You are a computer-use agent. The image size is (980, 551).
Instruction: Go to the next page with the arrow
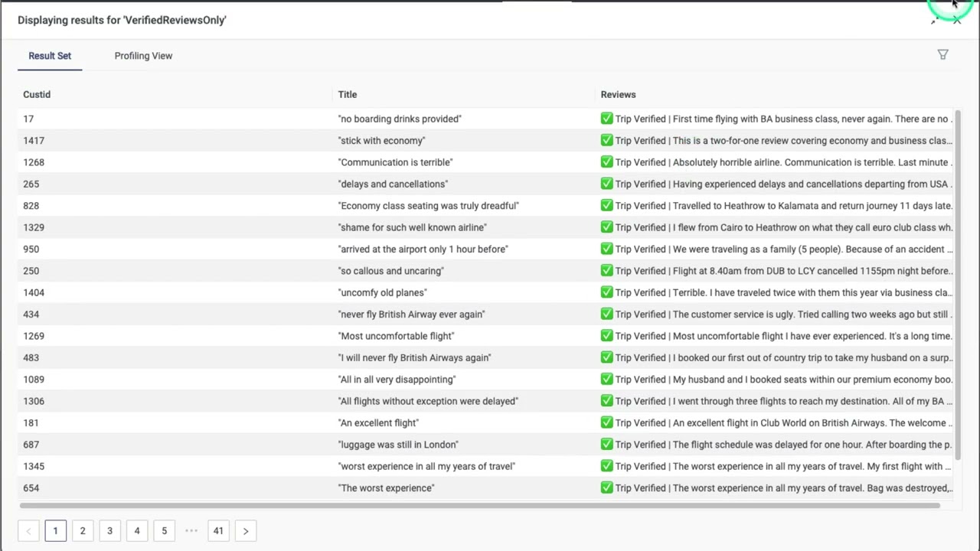coord(246,531)
